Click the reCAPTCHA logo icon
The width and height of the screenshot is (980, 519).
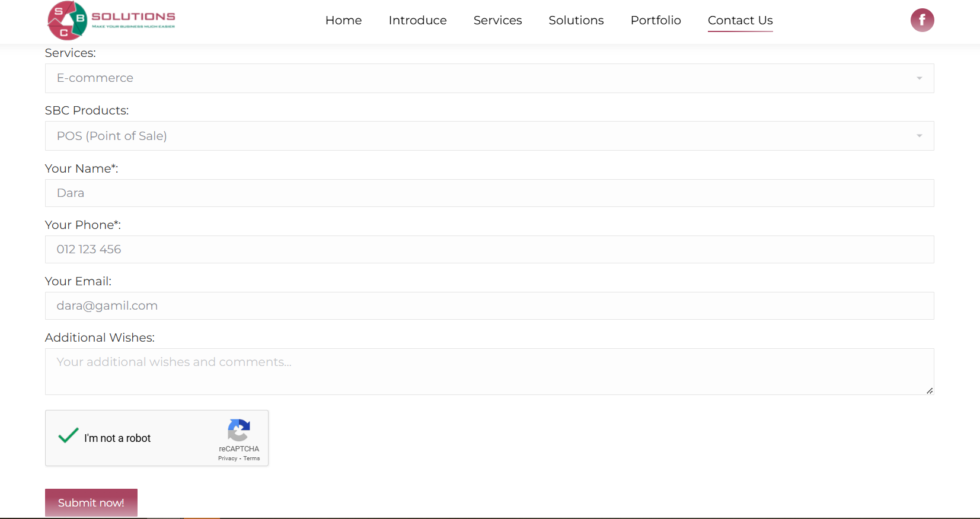238,430
